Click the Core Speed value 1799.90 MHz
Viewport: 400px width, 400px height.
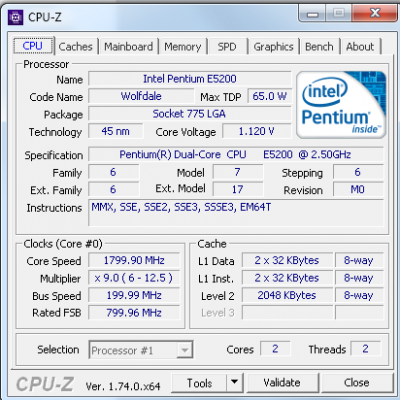[x=134, y=260]
